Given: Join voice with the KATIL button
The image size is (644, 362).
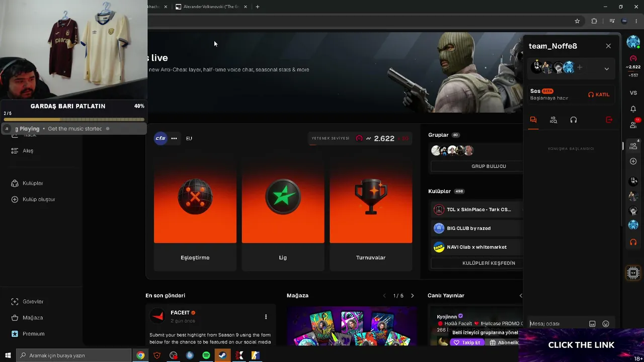Looking at the screenshot, I should click(x=599, y=95).
